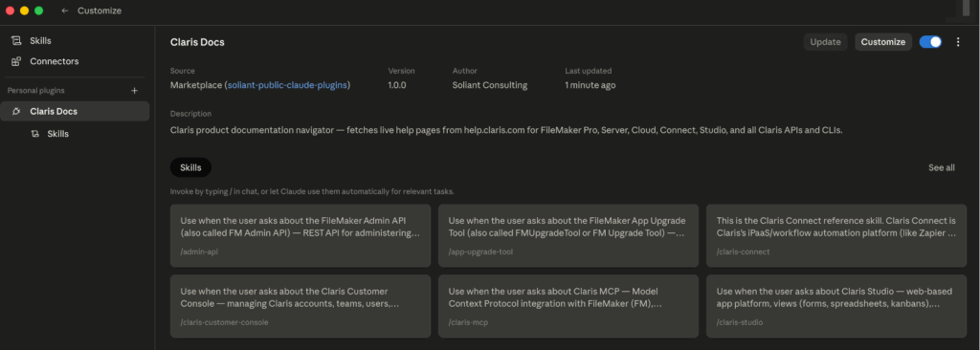Select Claris Docs in personal plugins
The width and height of the screenshot is (980, 350).
tap(75, 111)
